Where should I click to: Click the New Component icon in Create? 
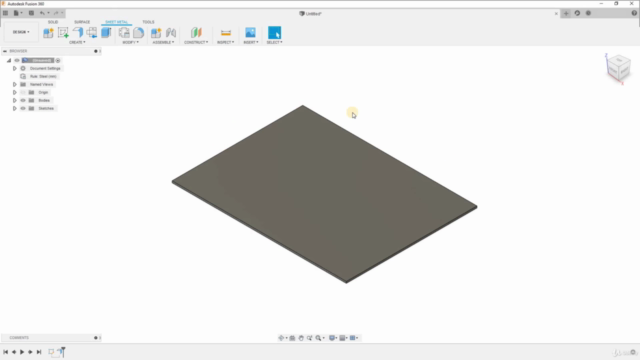tap(48, 33)
